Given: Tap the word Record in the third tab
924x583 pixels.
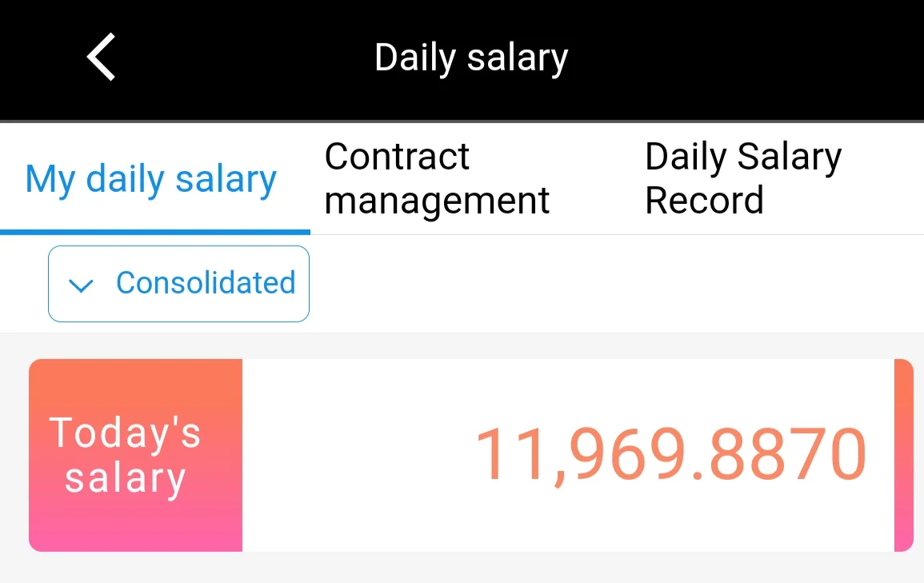Looking at the screenshot, I should click(704, 200).
